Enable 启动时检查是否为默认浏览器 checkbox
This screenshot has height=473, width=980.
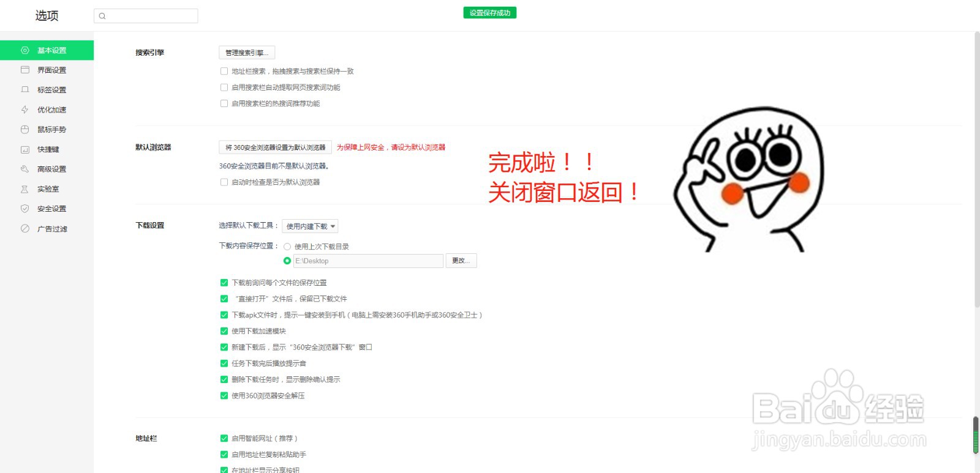224,182
